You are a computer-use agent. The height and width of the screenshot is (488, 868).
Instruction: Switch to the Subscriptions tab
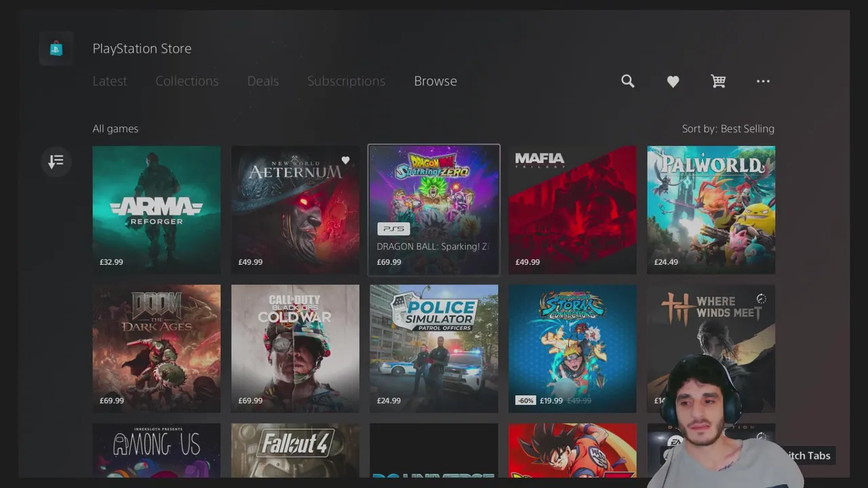coord(347,81)
